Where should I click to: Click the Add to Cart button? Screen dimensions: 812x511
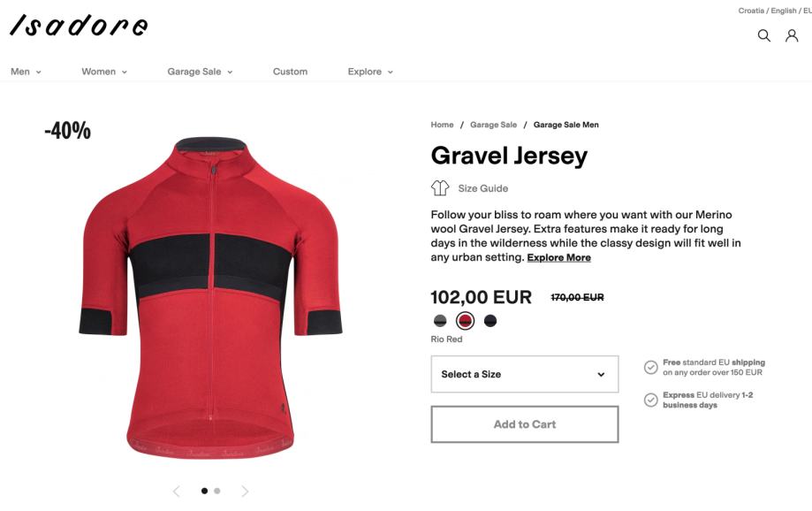(x=525, y=424)
